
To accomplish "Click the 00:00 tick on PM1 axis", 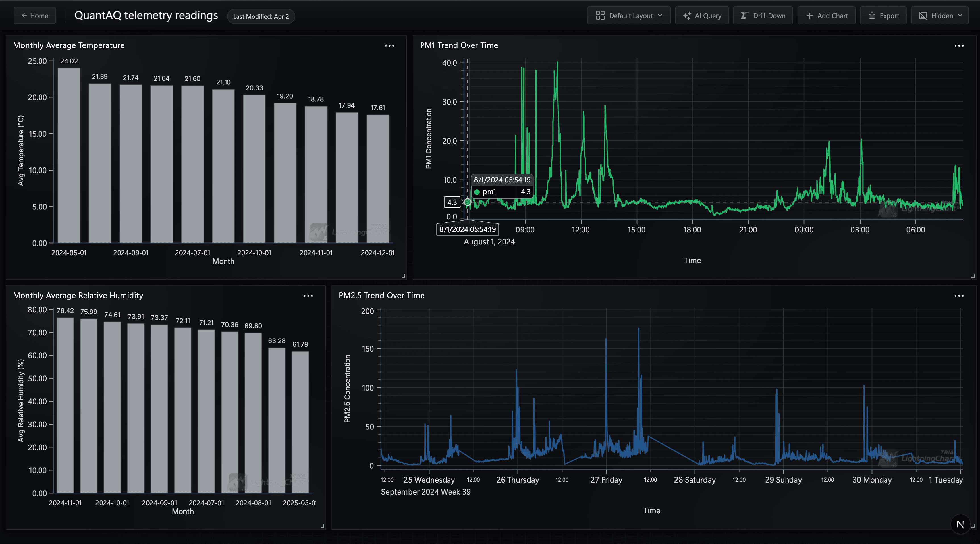I will [x=804, y=230].
